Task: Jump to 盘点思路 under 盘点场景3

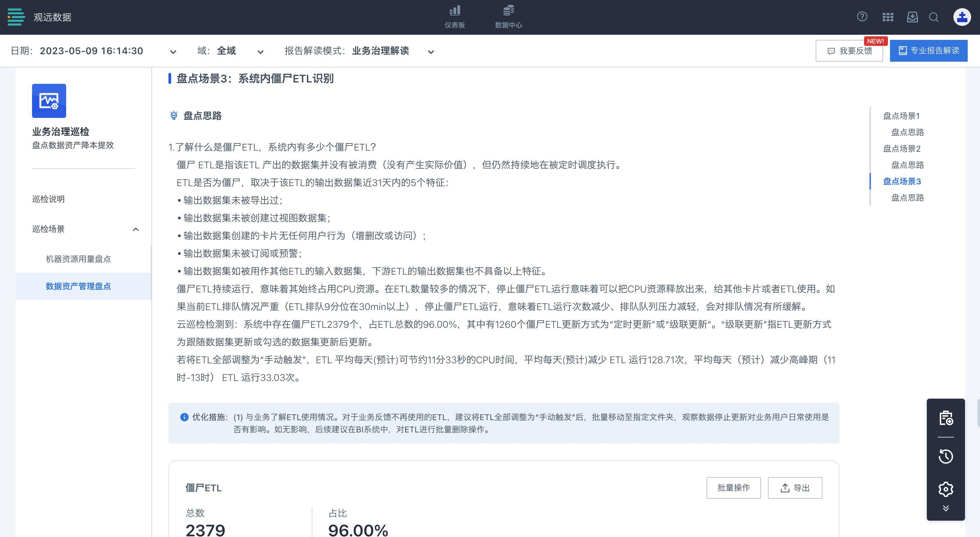Action: point(908,198)
